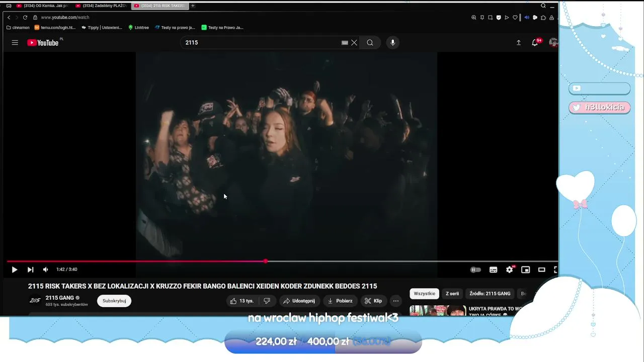Enable theater mode
Image resolution: width=644 pixels, height=362 pixels.
pyautogui.click(x=542, y=270)
